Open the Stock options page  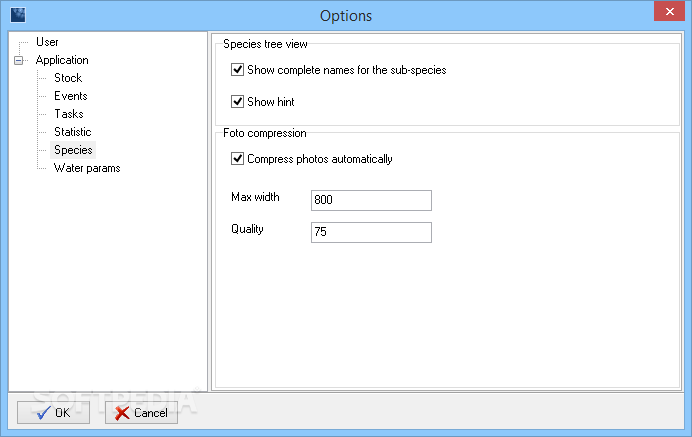[x=68, y=78]
